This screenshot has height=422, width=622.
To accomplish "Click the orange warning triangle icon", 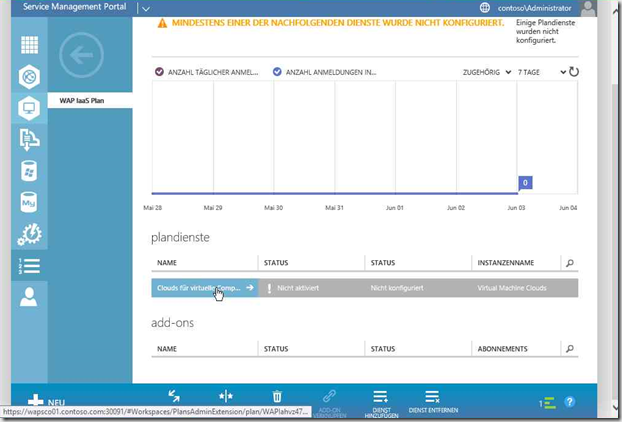I will (x=162, y=23).
